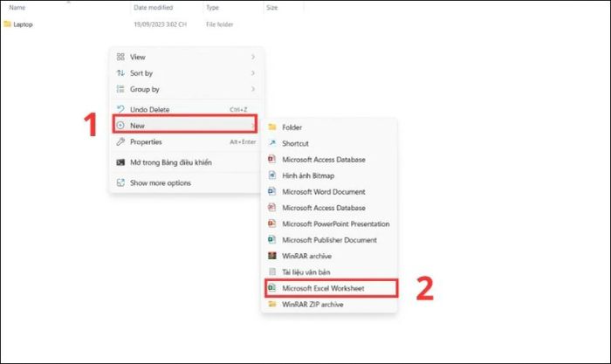Click the WinRAR ZIP archive folder icon
Screen dimensions: 611x364
pos(272,304)
